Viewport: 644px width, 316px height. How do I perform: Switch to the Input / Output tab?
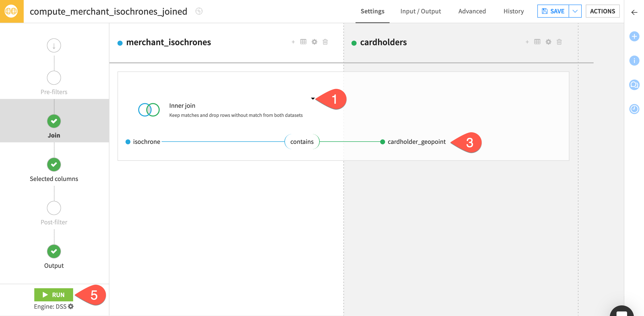point(420,11)
